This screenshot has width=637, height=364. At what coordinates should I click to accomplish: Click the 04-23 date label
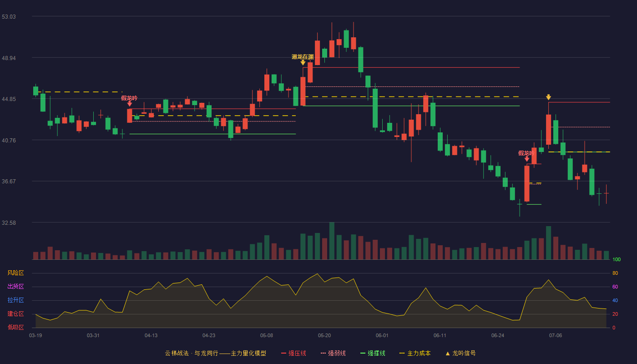pos(209,335)
